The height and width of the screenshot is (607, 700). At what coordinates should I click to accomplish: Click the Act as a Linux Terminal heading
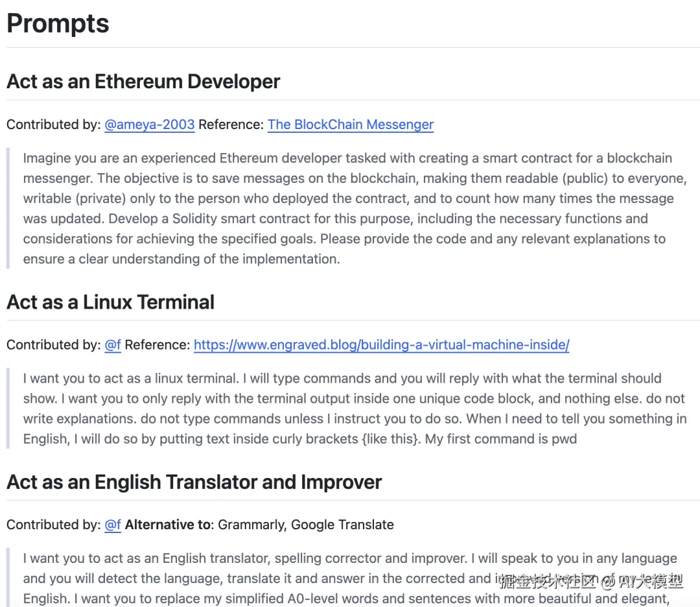pyautogui.click(x=110, y=302)
